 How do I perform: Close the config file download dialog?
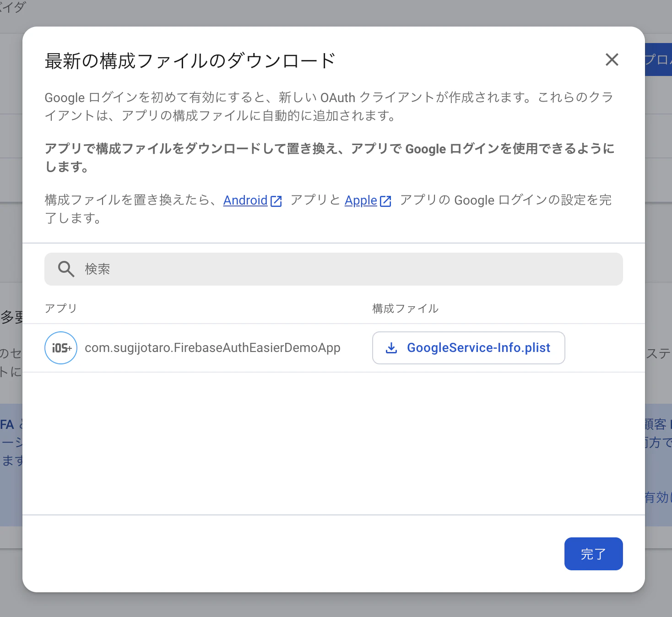click(x=612, y=60)
